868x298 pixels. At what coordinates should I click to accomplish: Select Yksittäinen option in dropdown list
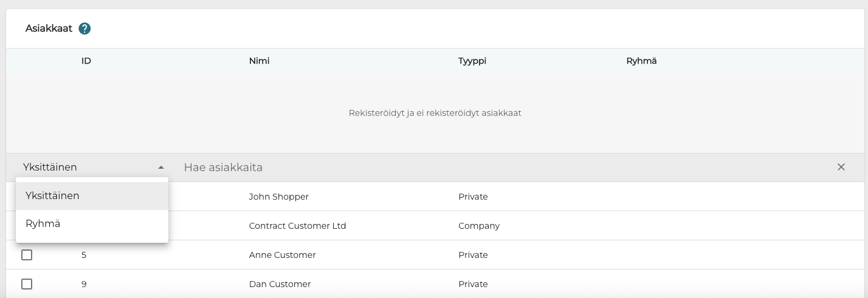click(53, 196)
